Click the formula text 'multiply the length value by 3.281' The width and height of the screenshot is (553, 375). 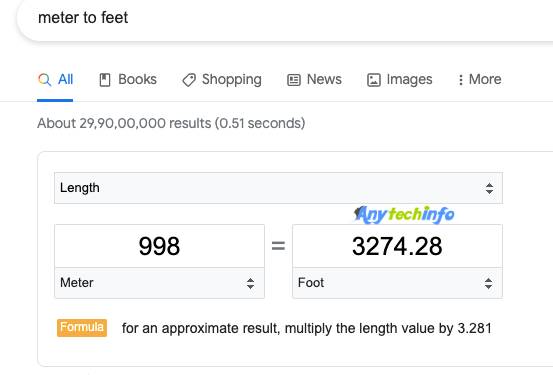click(388, 328)
